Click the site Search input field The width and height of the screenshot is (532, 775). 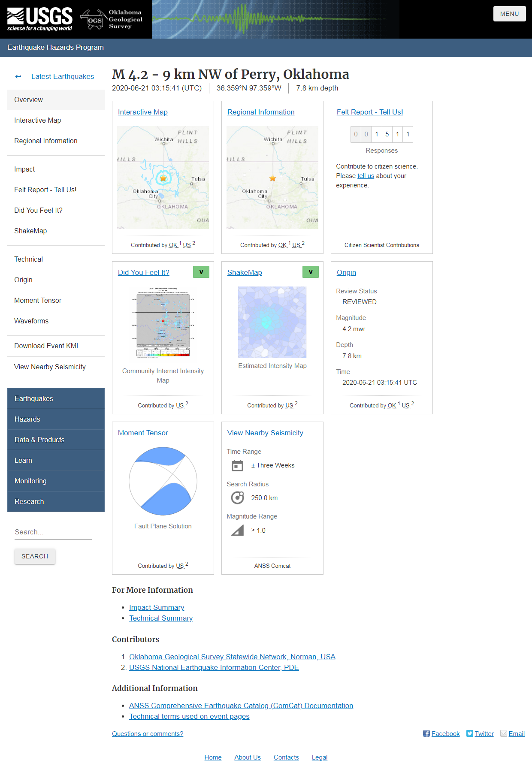[53, 532]
